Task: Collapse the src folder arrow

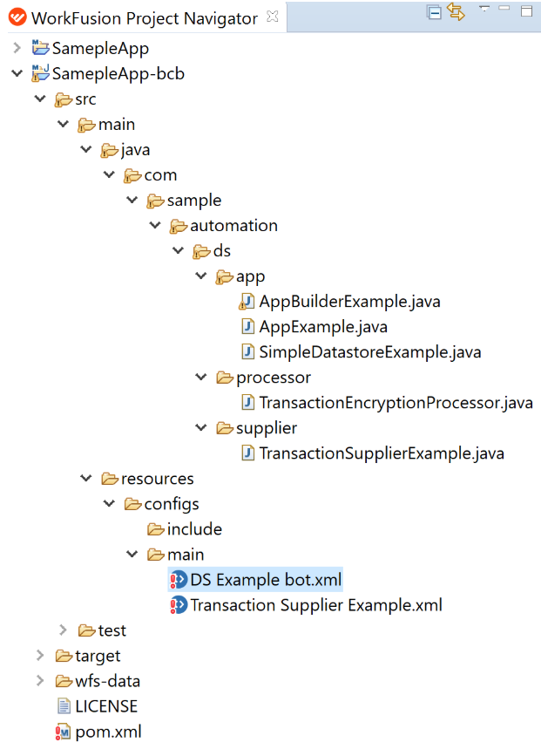Action: pos(40,99)
